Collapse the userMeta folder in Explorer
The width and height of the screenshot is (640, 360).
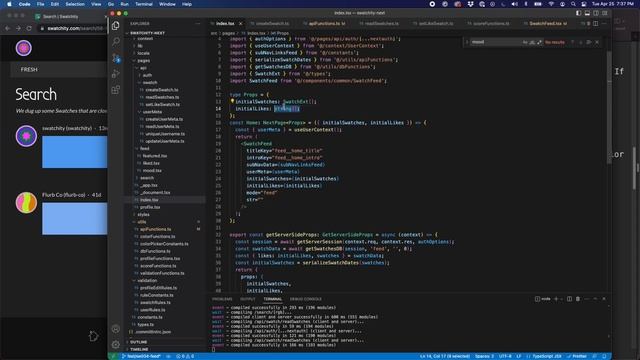pyautogui.click(x=152, y=112)
